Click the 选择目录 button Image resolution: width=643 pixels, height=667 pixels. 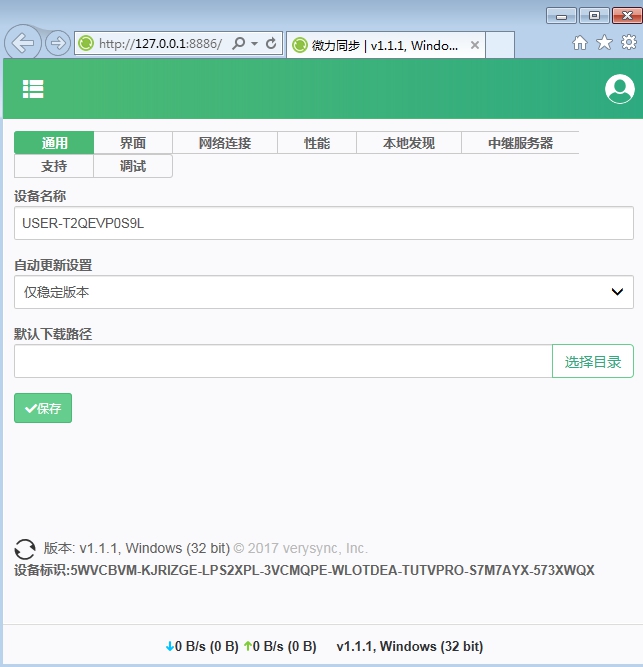point(592,362)
